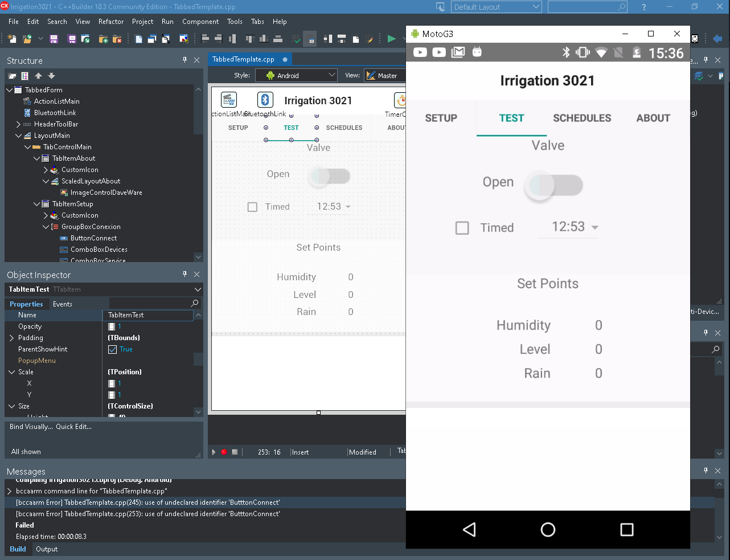
Task: Collapse the TabbedForm tree node
Action: [x=9, y=90]
